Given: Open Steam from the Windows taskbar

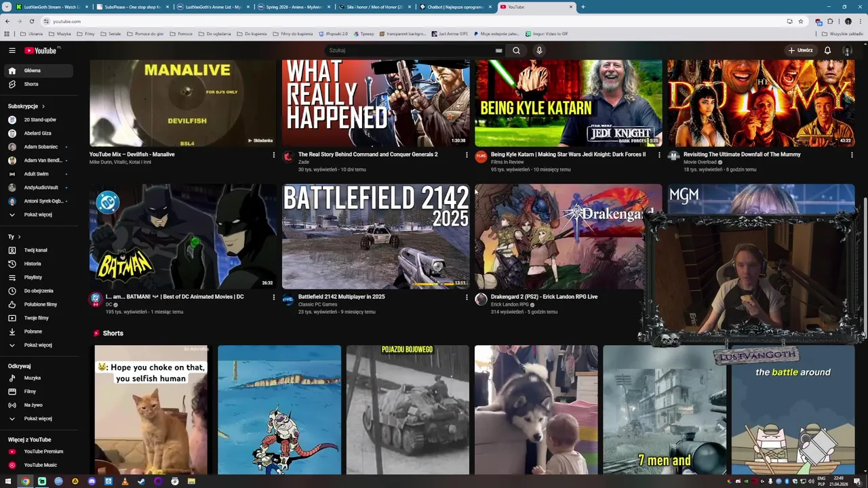Looking at the screenshot, I should (141, 481).
